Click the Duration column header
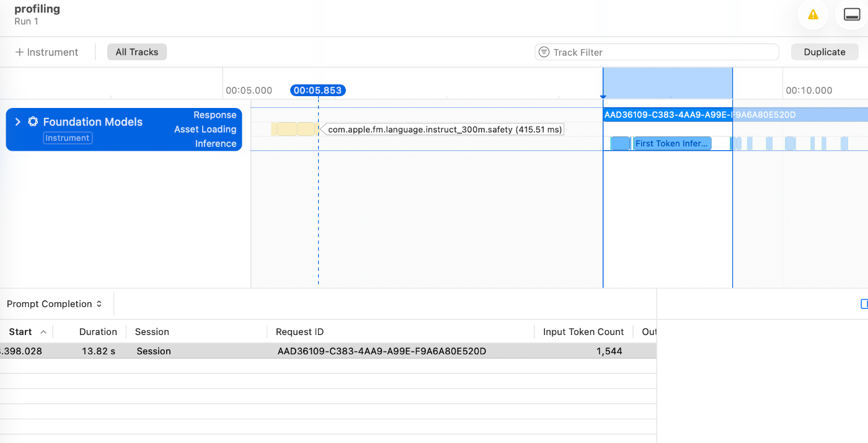Screen dimensions: 868x443 tap(98, 332)
